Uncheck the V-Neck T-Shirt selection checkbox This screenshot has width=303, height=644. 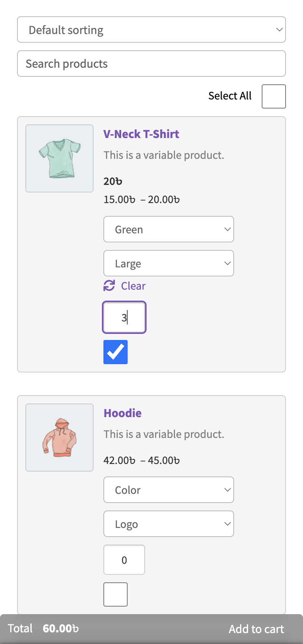116,352
